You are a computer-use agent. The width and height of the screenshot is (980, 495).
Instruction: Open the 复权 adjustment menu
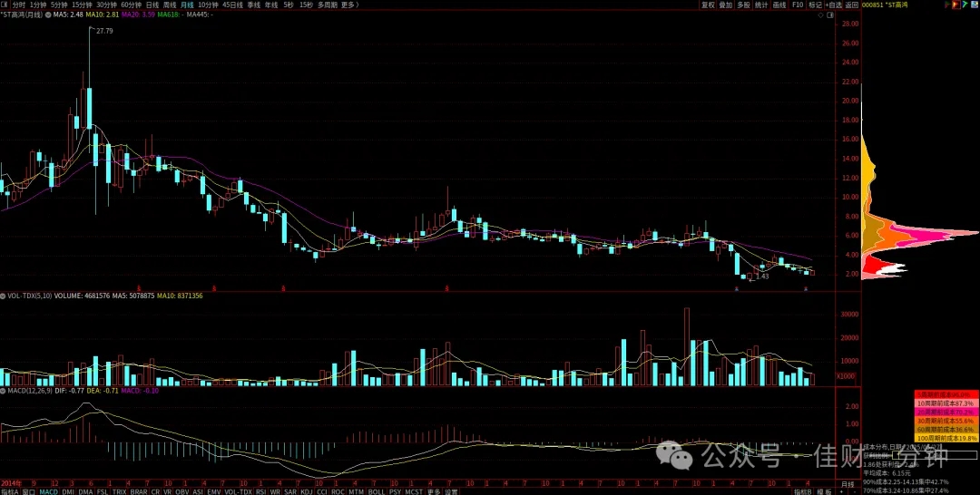tap(708, 5)
